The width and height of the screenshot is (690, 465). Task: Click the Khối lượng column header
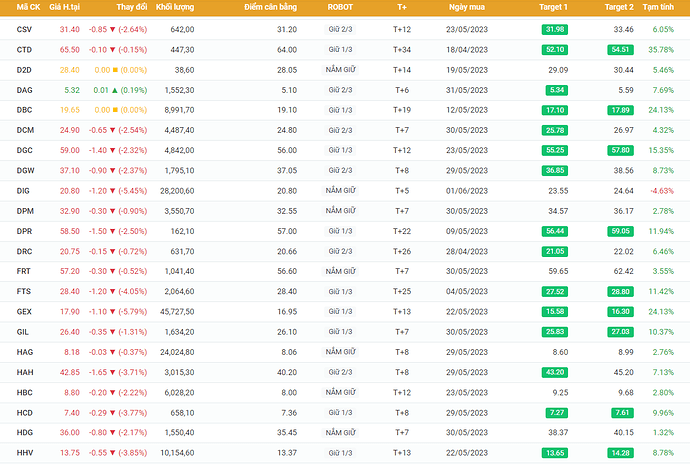[x=175, y=7]
